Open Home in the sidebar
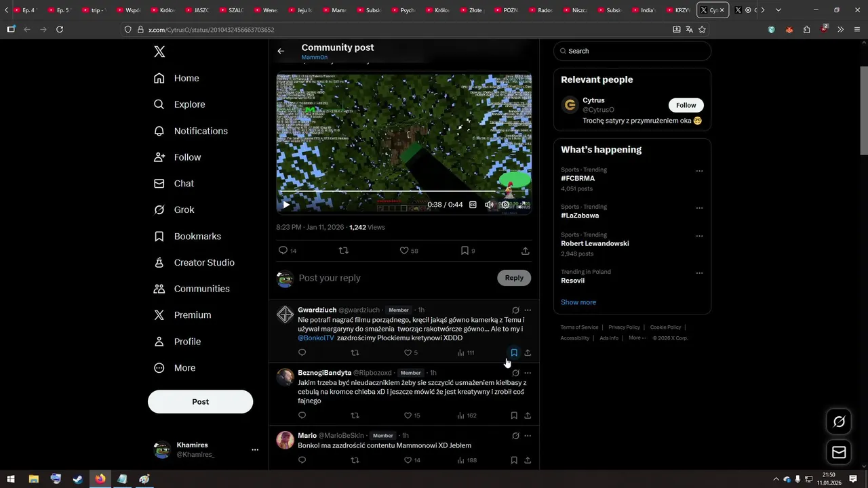868x488 pixels. point(176,78)
